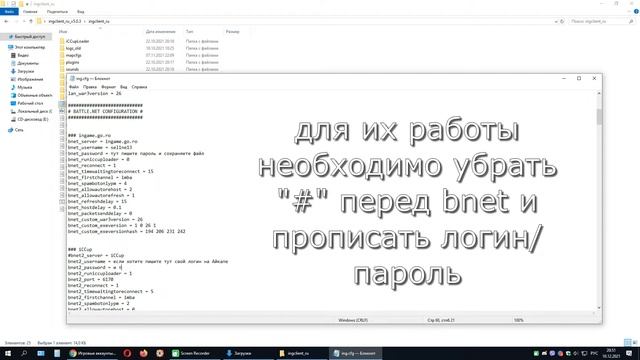This screenshot has width=640, height=360.
Task: Open Firefox from the taskbar
Action: 144,353
